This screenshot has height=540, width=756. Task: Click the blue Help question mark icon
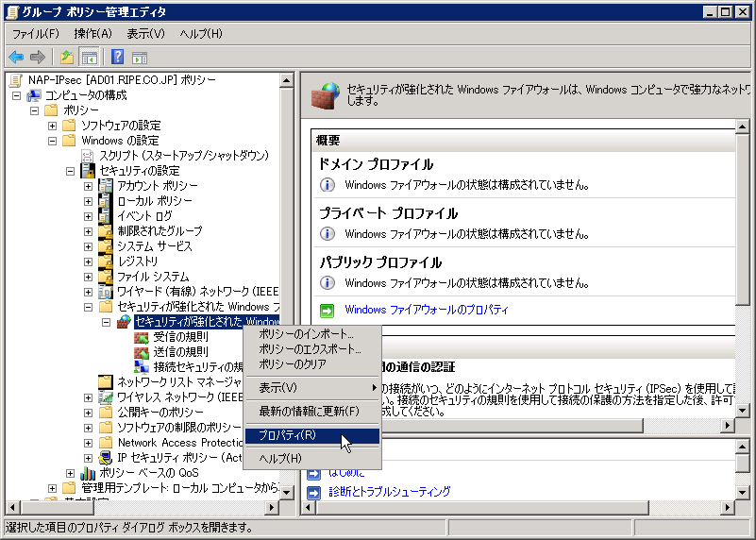pos(117,57)
